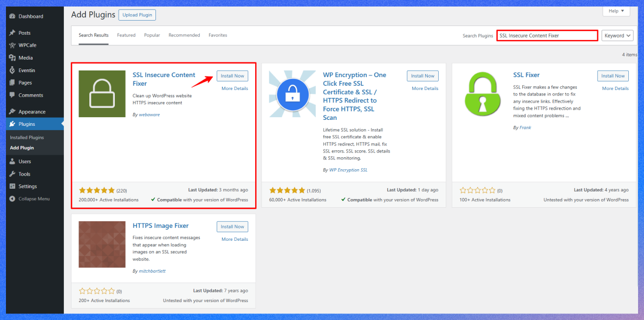Click empty star rating of HTTPS Image Fixer

pyautogui.click(x=97, y=291)
